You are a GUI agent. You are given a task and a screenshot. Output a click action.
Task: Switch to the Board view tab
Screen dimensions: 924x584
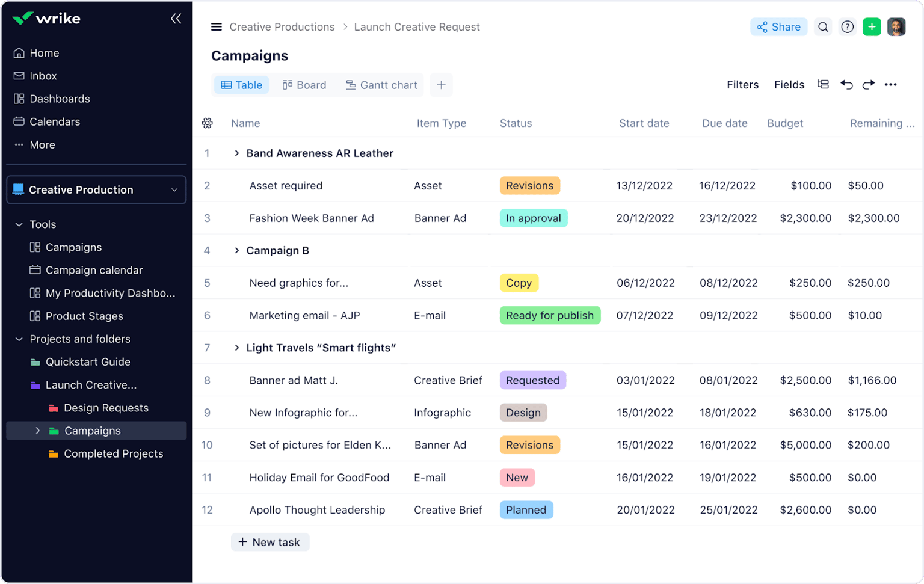[x=304, y=85]
